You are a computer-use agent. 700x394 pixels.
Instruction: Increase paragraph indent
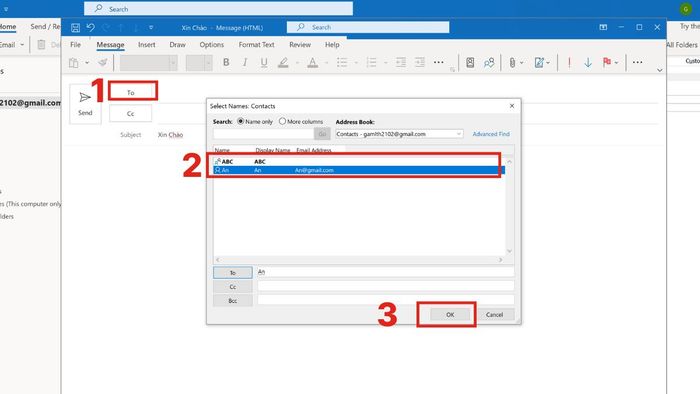[x=420, y=62]
